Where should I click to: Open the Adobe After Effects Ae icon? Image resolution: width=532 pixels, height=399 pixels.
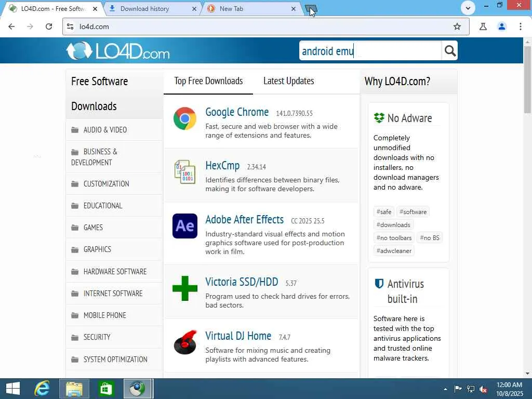(185, 226)
